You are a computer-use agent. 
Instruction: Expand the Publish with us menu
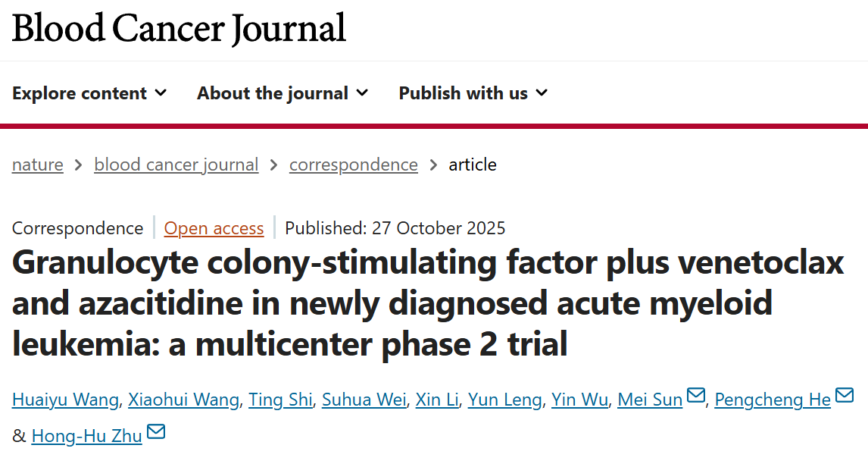[473, 93]
